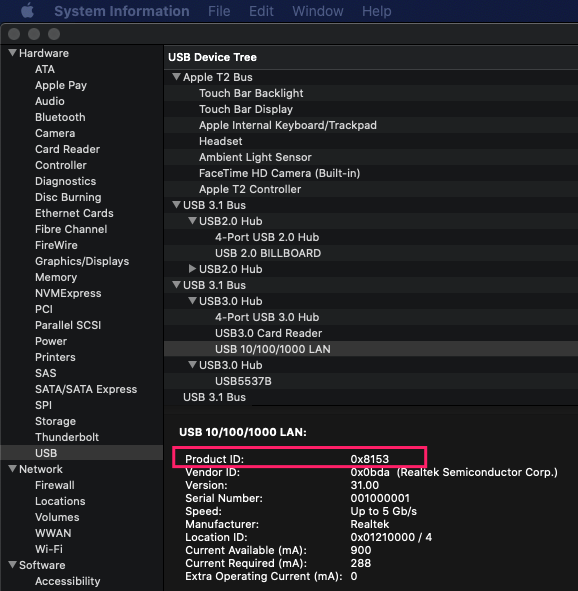Select USB 2.0 BILLBOARD device
Screen dimensions: 578x591
point(268,253)
